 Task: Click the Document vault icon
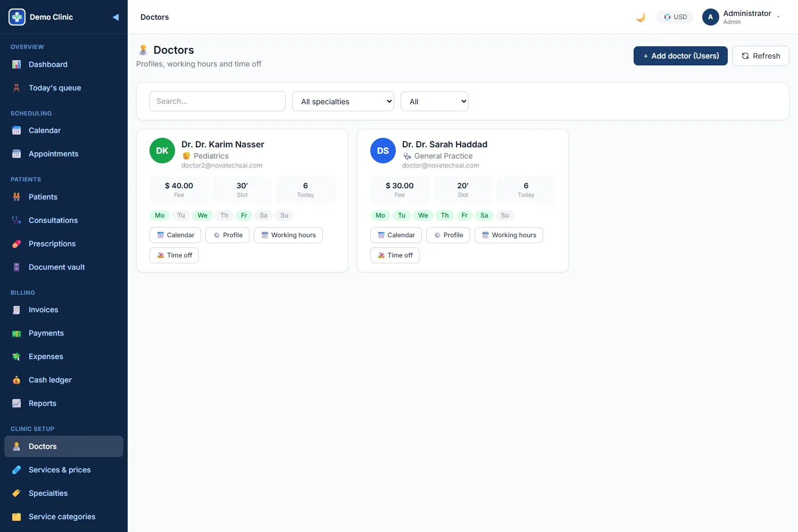click(16, 267)
